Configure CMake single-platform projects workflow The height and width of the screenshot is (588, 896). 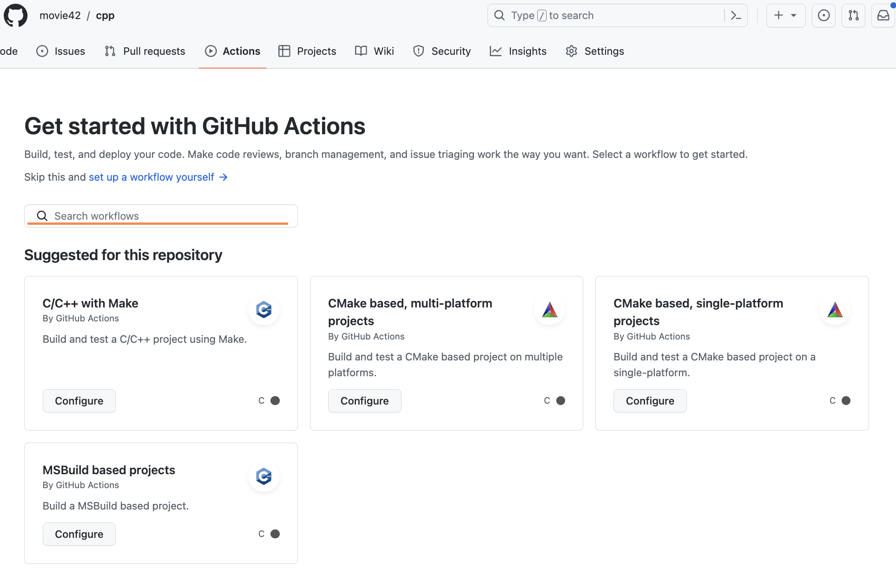tap(650, 400)
